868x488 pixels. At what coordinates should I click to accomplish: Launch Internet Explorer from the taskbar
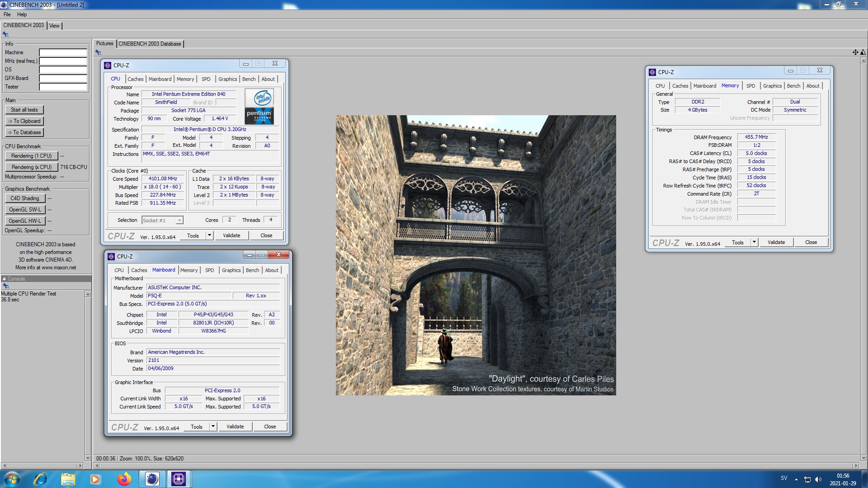click(41, 479)
